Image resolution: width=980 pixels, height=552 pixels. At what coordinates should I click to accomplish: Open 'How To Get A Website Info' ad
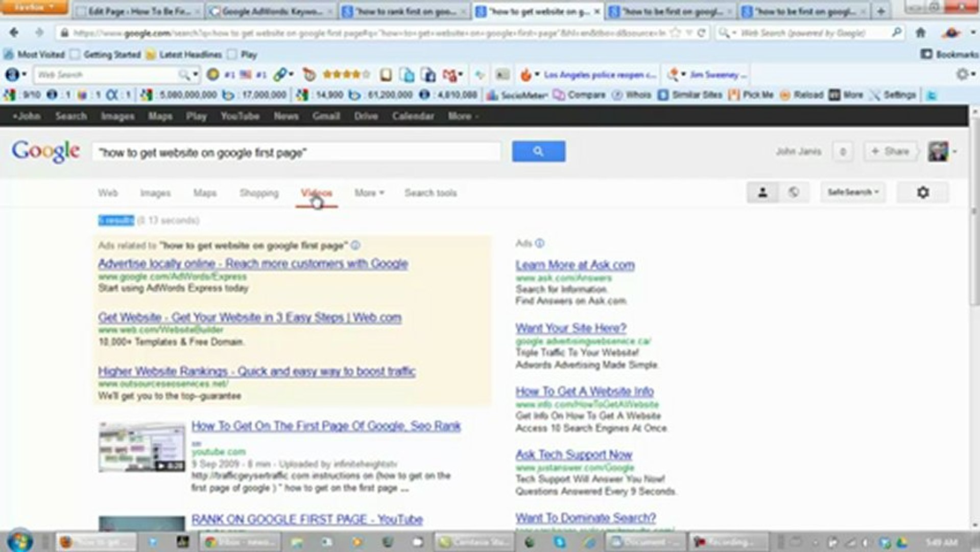(x=584, y=392)
